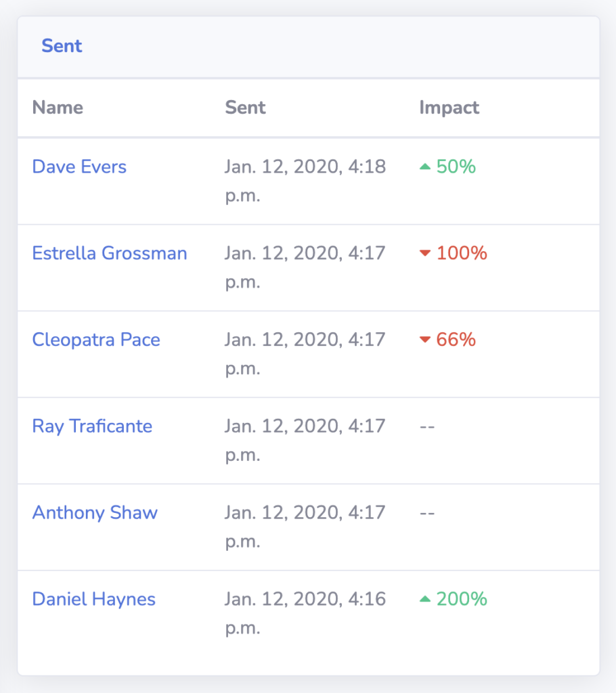The width and height of the screenshot is (616, 693).
Task: Click the Sent panel title
Action: pos(62,46)
